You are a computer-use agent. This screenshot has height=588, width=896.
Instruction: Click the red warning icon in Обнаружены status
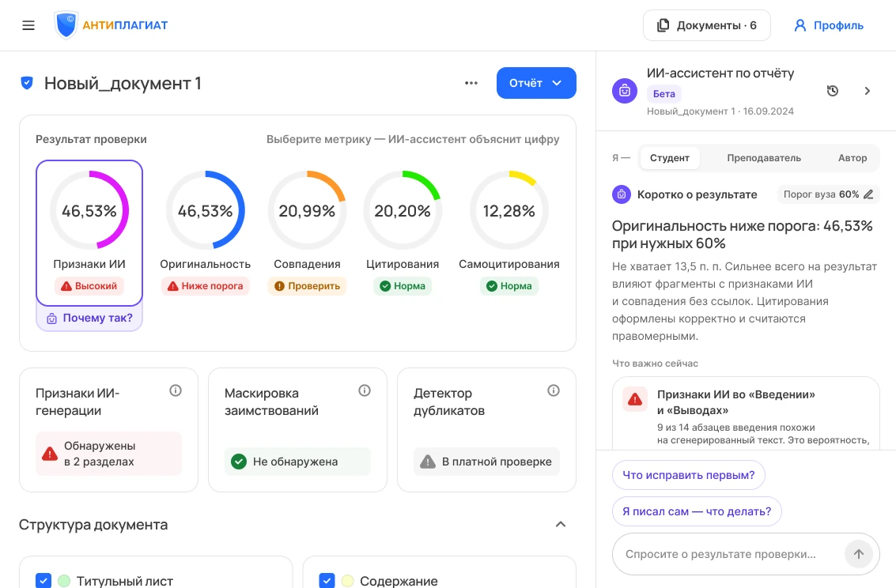(50, 454)
